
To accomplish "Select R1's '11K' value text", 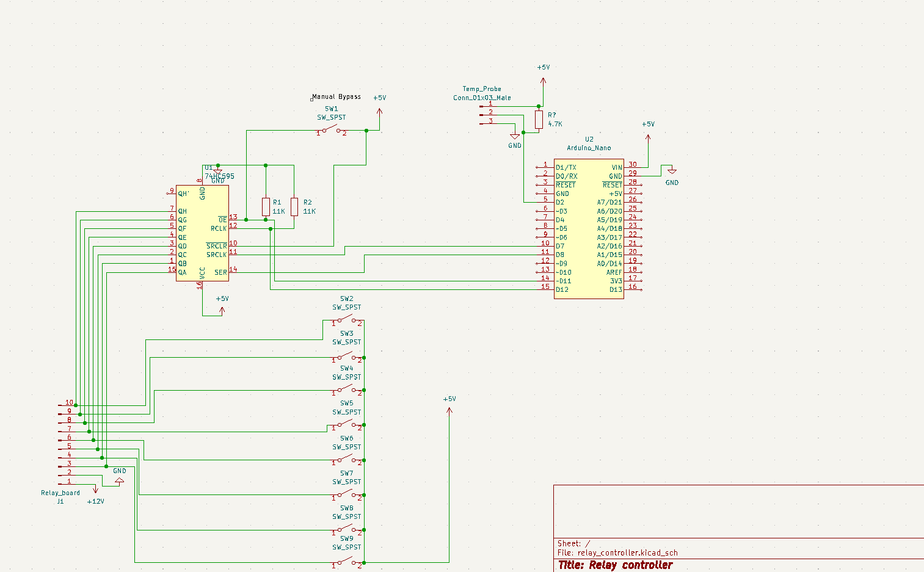I will coord(279,211).
